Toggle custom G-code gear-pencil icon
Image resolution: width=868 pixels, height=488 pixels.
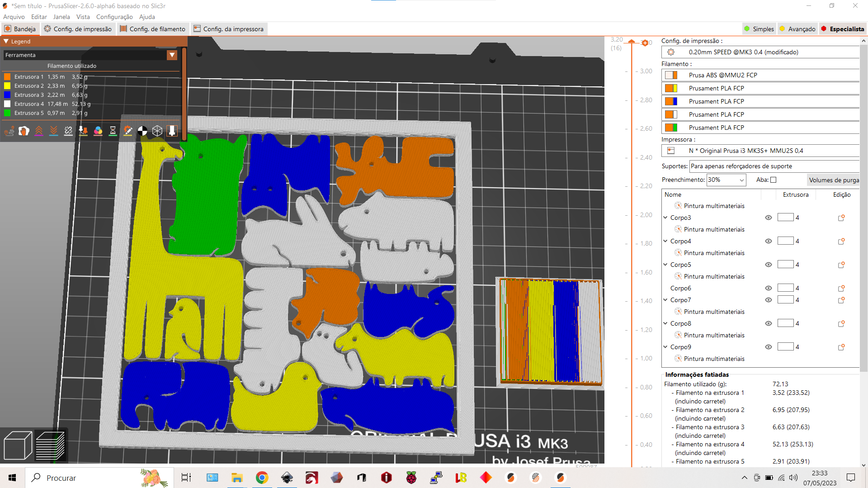(128, 131)
